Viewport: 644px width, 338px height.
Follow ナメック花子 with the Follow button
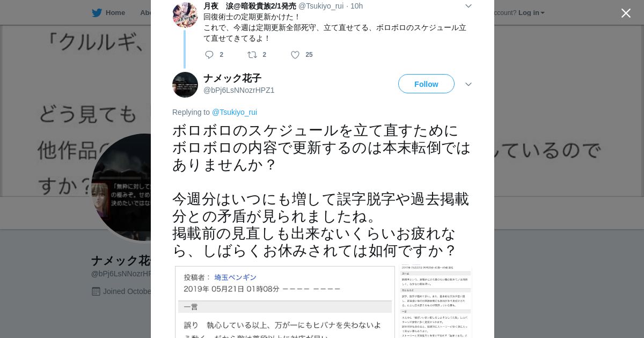pyautogui.click(x=426, y=84)
